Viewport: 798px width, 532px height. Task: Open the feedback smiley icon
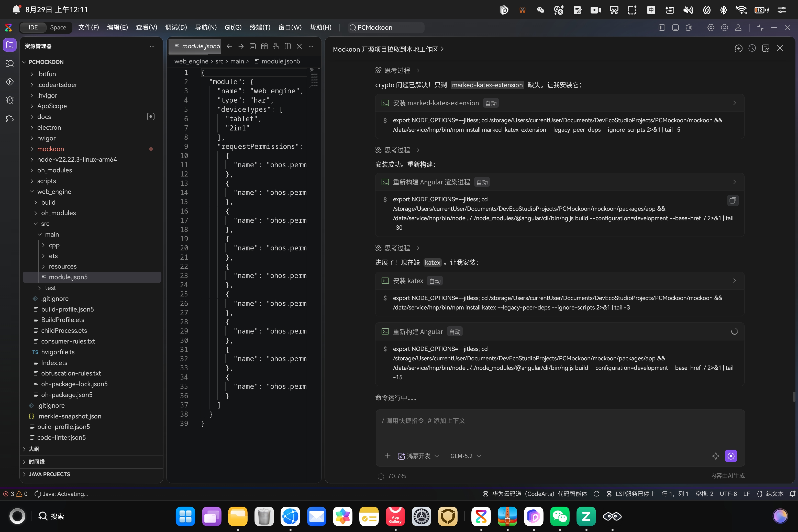point(724,27)
